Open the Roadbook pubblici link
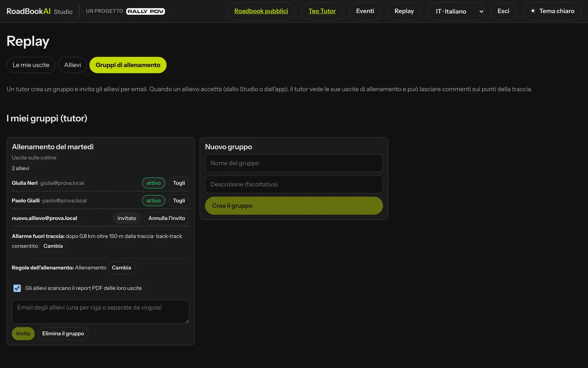 [261, 11]
